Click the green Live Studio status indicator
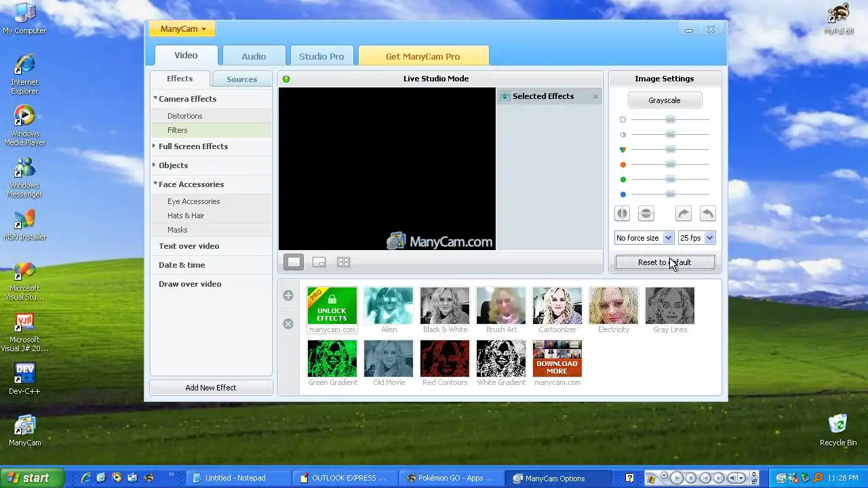 (x=286, y=79)
